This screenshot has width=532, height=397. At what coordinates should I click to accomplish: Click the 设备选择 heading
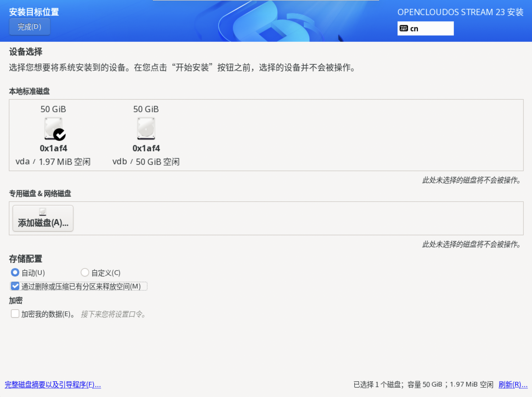[x=26, y=52]
